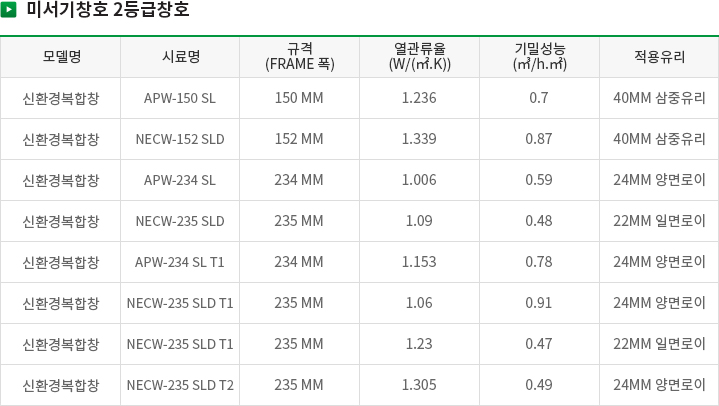Select the 적용유리 column header
719x406 pixels.
coord(659,57)
